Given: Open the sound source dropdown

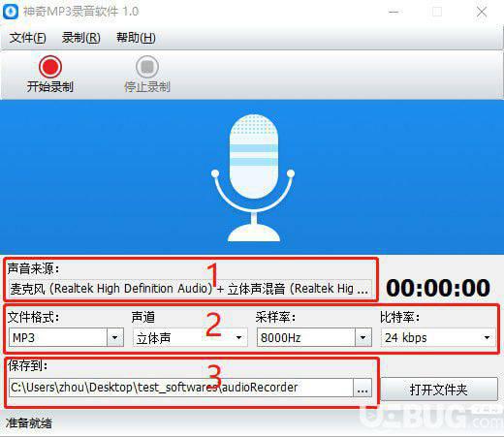Looking at the screenshot, I should pyautogui.click(x=190, y=289).
